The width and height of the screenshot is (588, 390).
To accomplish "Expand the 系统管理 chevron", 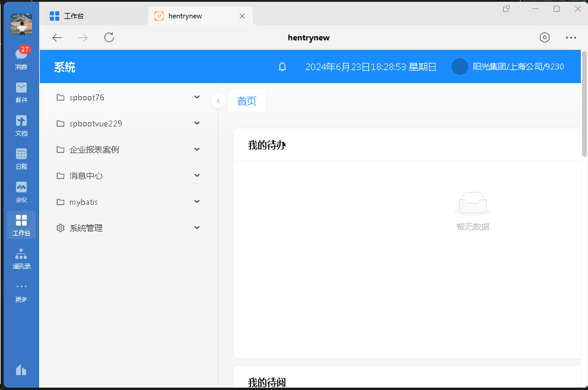I will [197, 227].
